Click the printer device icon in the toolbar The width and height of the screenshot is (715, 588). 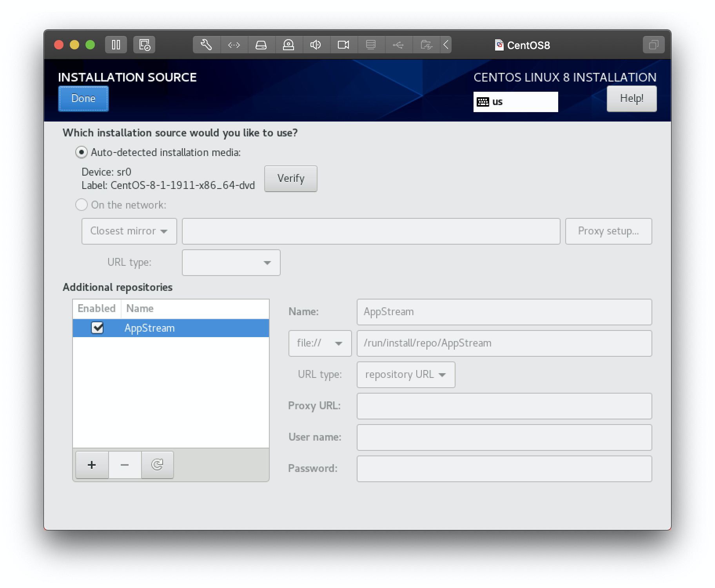[371, 45]
